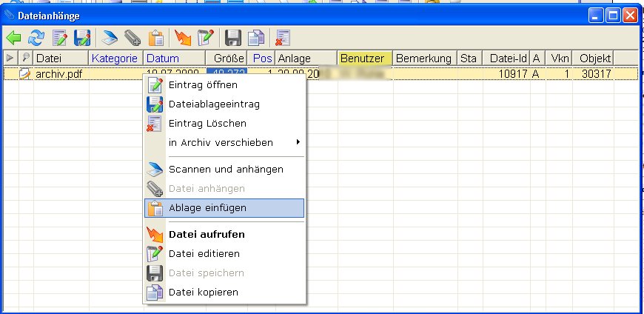
Task: Click the orange arrow open-file toolbar icon
Action: (181, 38)
